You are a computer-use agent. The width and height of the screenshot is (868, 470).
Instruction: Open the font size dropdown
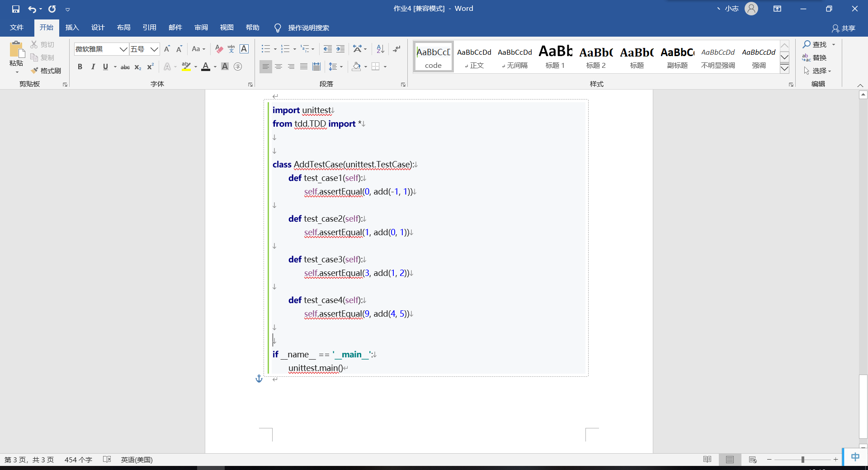pos(154,49)
